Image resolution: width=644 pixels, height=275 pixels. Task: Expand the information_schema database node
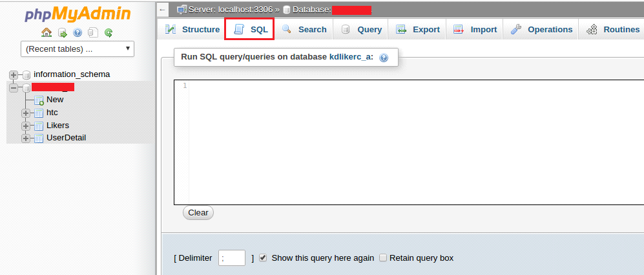pyautogui.click(x=14, y=74)
